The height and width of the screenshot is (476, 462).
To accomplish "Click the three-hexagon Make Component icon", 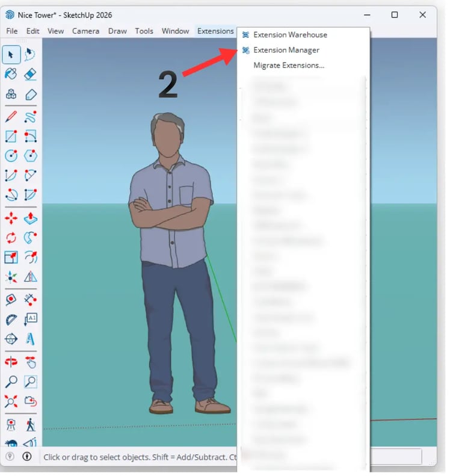I will pyautogui.click(x=11, y=94).
